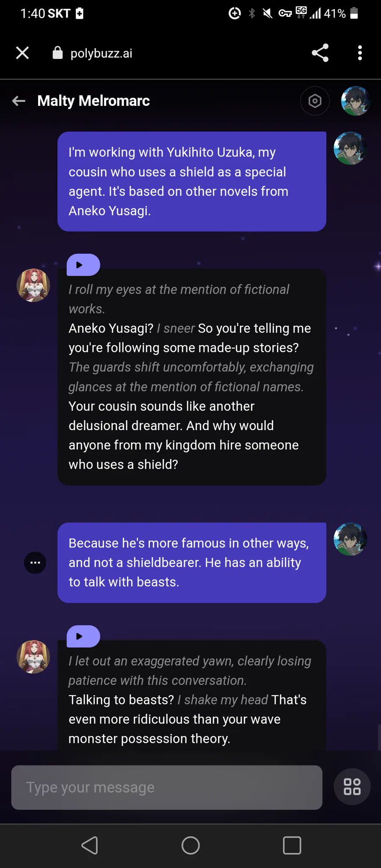Tap Malty's avatar beside the yawn reply

33,657
